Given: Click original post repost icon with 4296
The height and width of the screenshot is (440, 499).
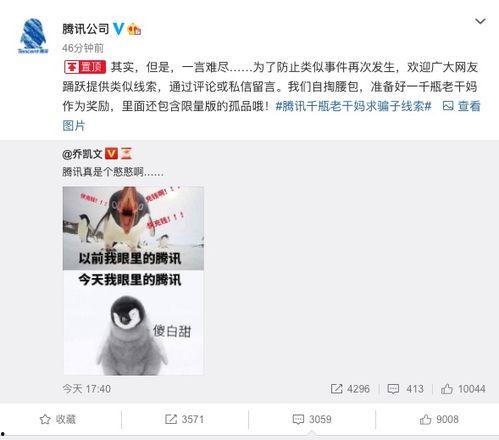Looking at the screenshot, I should pos(350,389).
